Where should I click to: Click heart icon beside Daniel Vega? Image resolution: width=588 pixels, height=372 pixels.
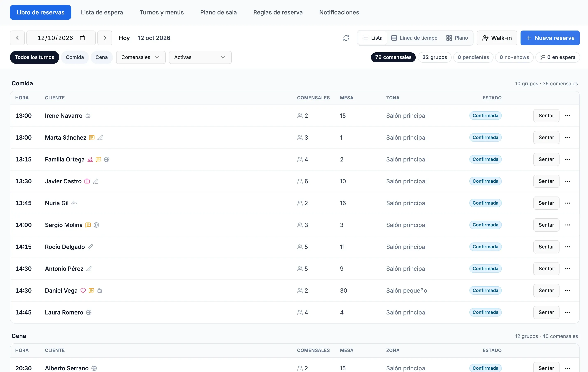click(x=83, y=291)
